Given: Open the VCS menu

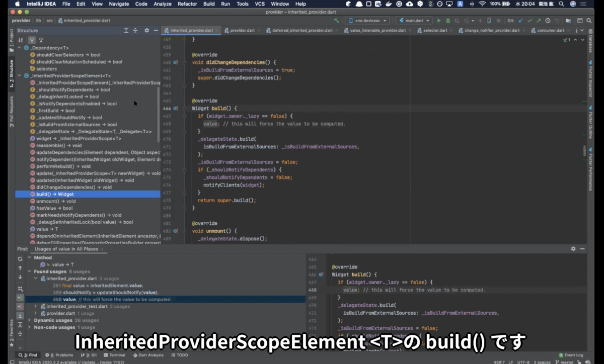Looking at the screenshot, I should pos(260,4).
